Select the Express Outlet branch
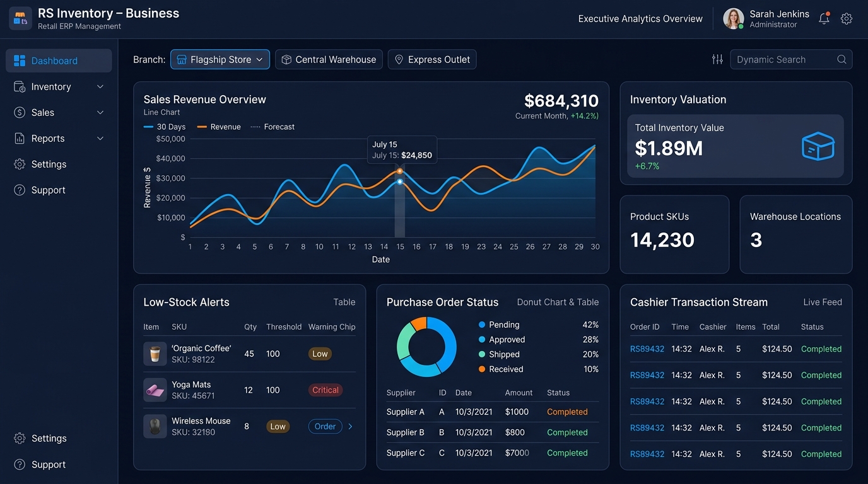The height and width of the screenshot is (484, 868). 432,59
